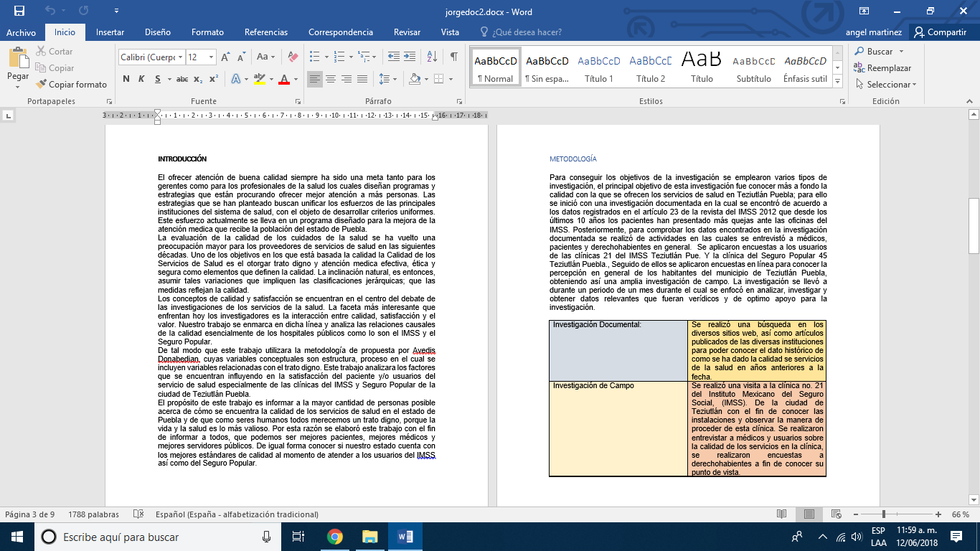Click the page count Página 3 de 9
The height and width of the screenshot is (551, 980).
[30, 514]
